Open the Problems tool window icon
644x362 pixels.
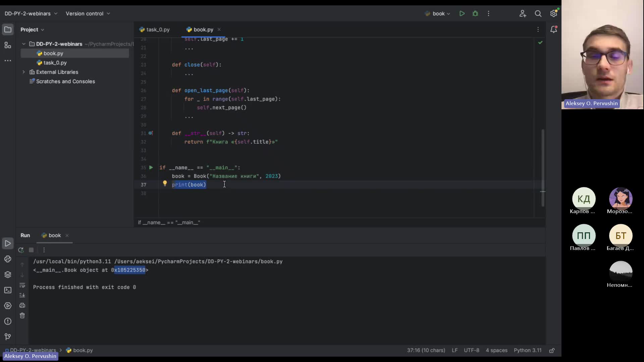tap(8, 321)
